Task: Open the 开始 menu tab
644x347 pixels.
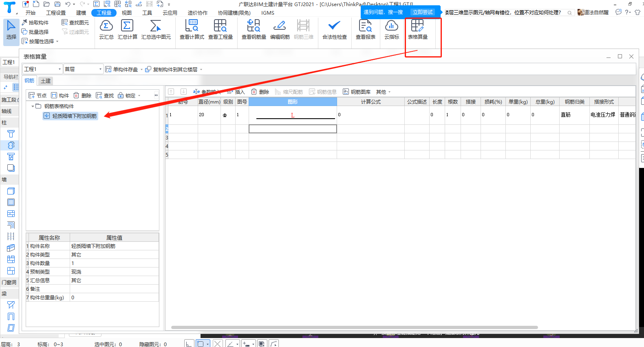Action: [31, 13]
